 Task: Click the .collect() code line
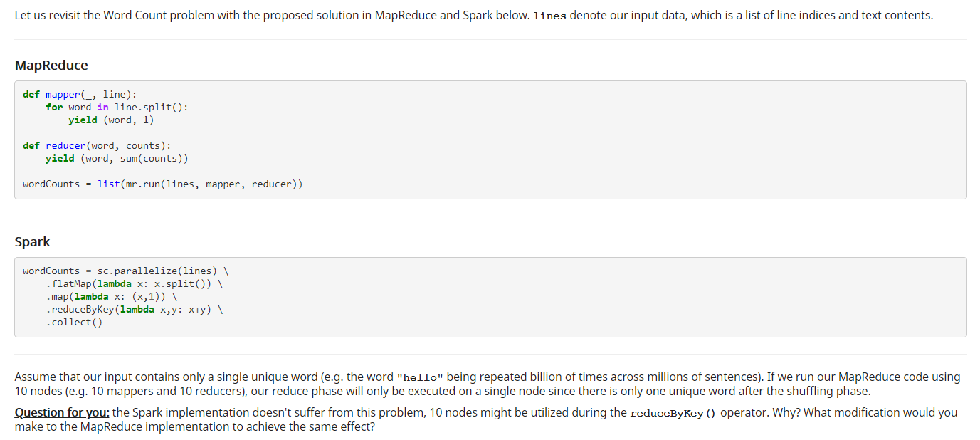74,322
